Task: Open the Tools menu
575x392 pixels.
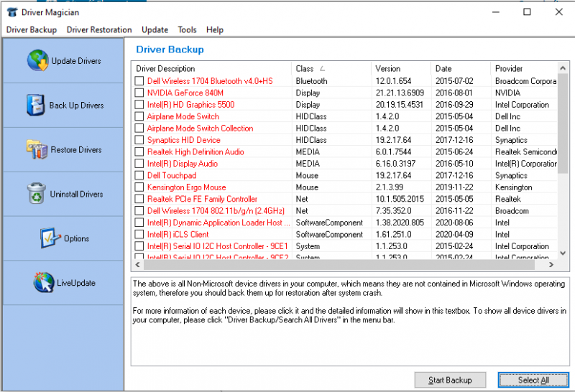Action: click(x=187, y=30)
